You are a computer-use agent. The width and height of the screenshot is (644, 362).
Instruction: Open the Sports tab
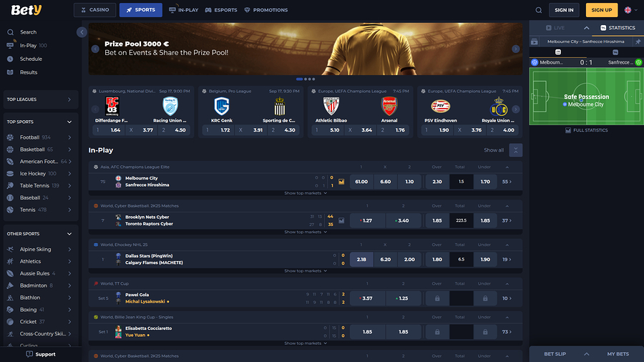tap(141, 10)
